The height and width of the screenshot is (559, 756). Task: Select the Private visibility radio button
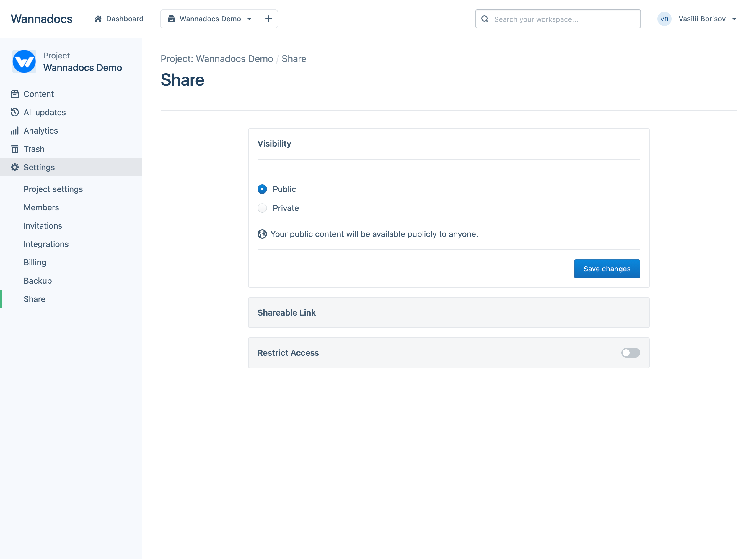pos(262,208)
